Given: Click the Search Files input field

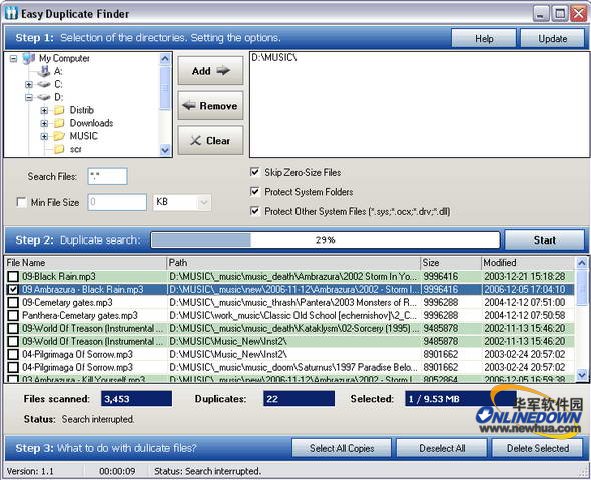Looking at the screenshot, I should tap(107, 176).
